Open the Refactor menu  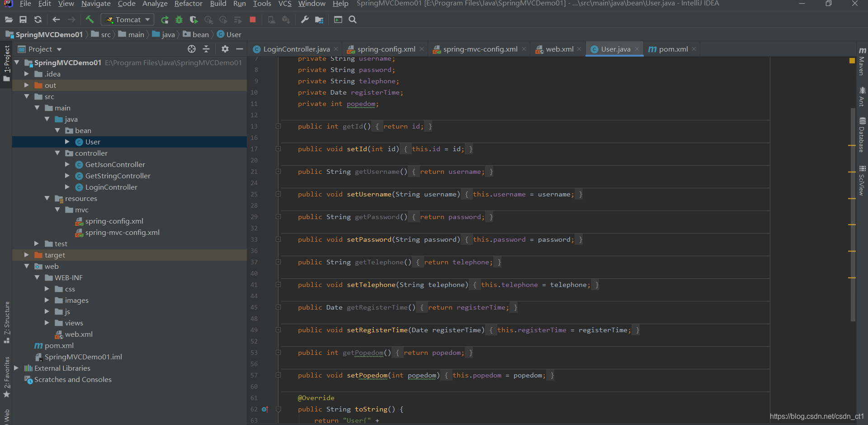[x=188, y=4]
